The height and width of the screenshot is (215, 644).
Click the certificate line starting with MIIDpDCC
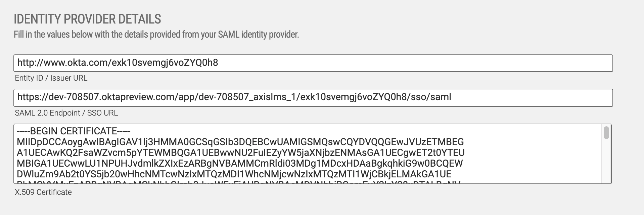(240, 142)
